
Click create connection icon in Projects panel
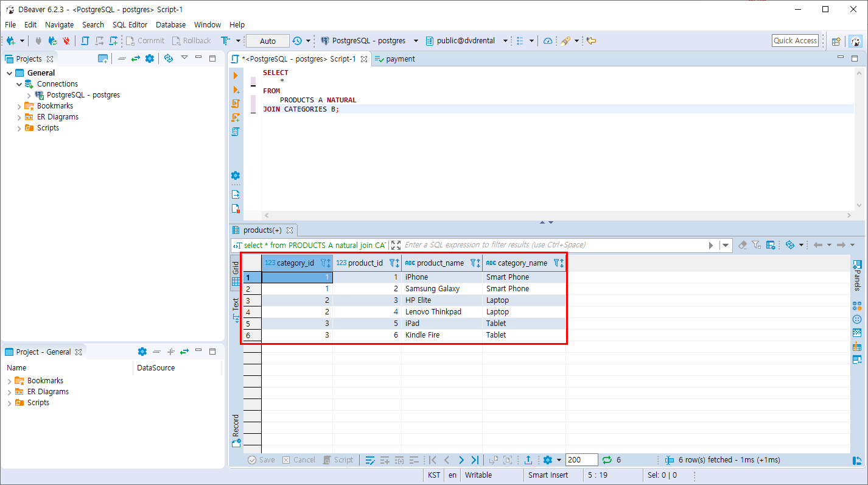[x=103, y=58]
